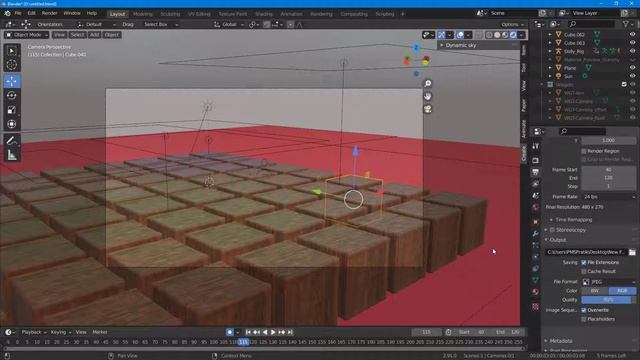Select RGB color mode button
Screen dimensions: 640x360
(622, 291)
